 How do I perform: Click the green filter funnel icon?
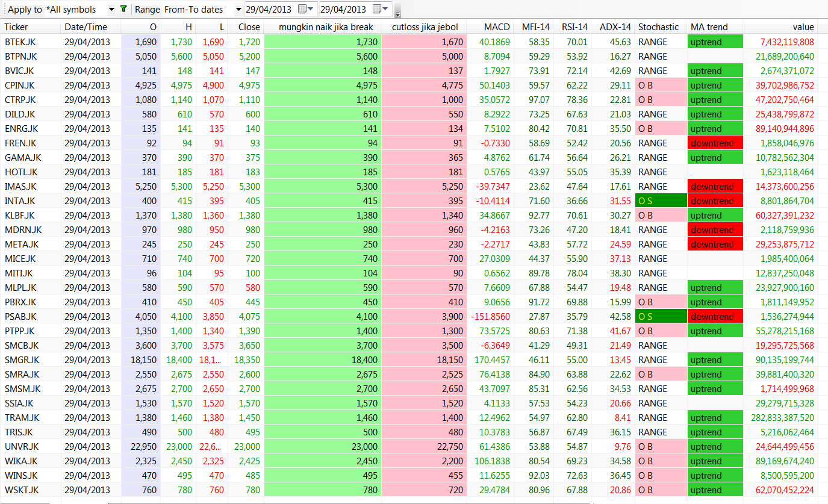[x=123, y=9]
